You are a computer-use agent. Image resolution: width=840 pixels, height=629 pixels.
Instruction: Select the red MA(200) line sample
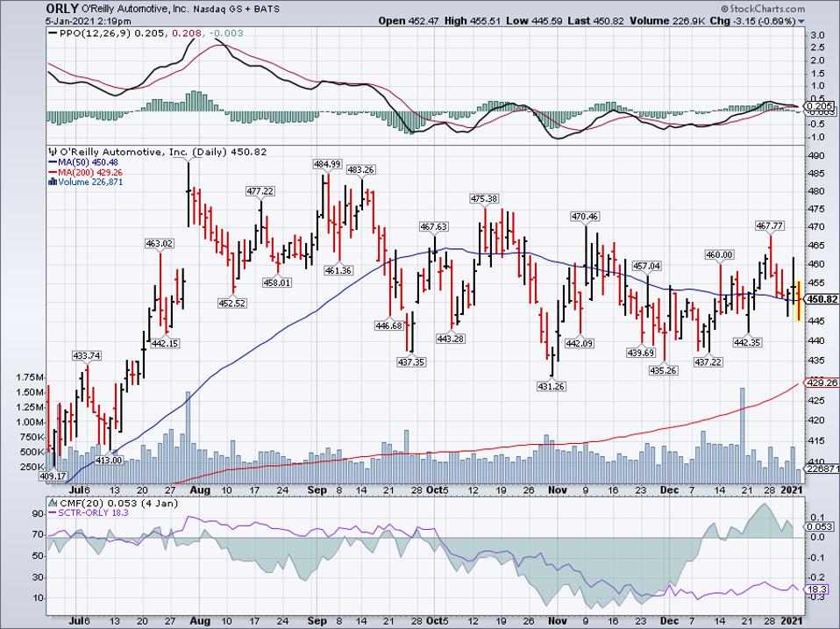coord(52,173)
